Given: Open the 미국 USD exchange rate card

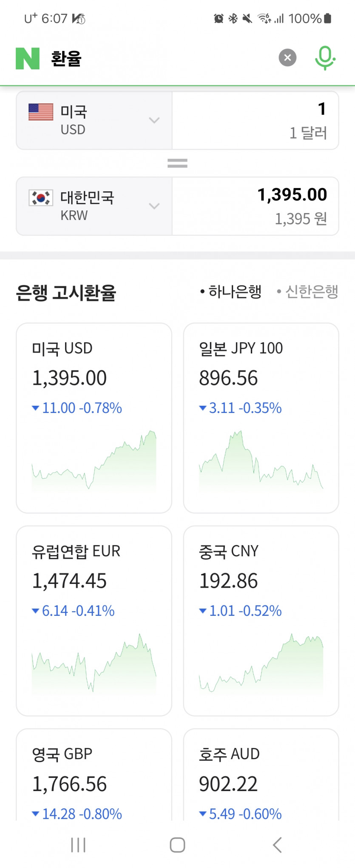Looking at the screenshot, I should pos(94,418).
